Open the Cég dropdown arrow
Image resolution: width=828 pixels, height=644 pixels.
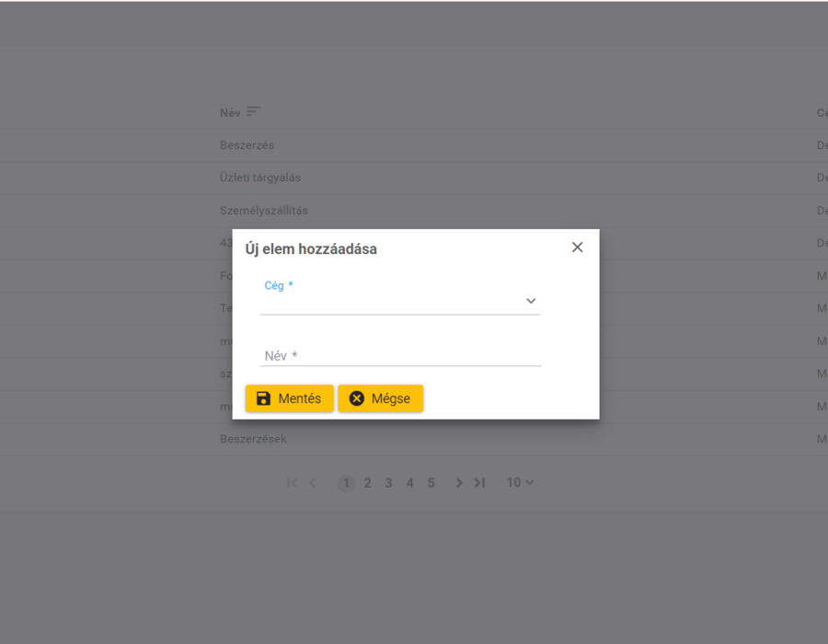point(531,301)
